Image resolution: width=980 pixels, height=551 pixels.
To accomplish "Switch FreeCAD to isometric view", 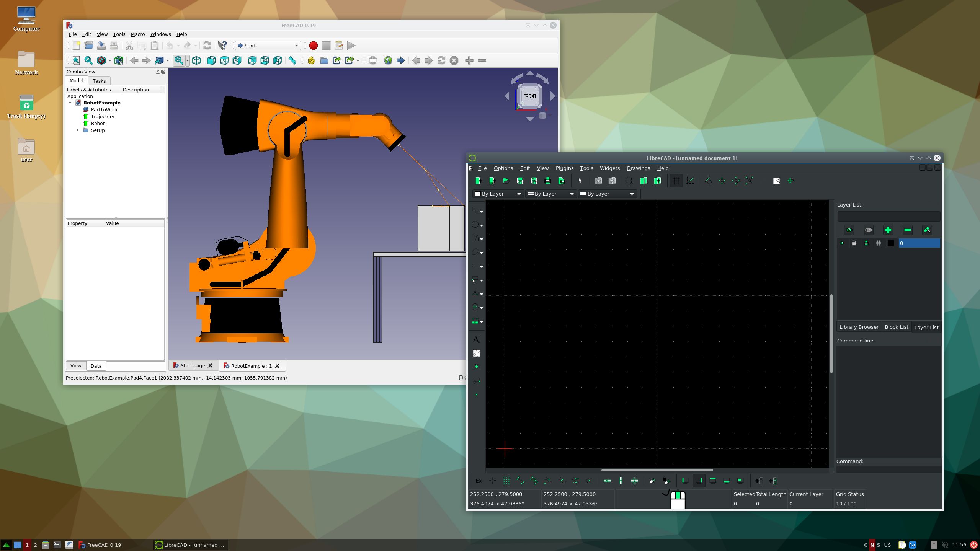I will point(196,60).
